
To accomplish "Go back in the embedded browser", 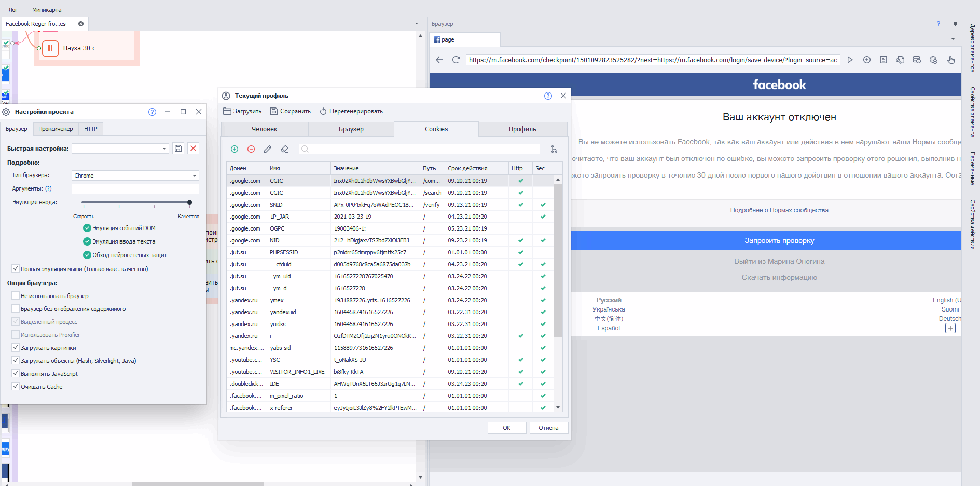I will [x=439, y=60].
